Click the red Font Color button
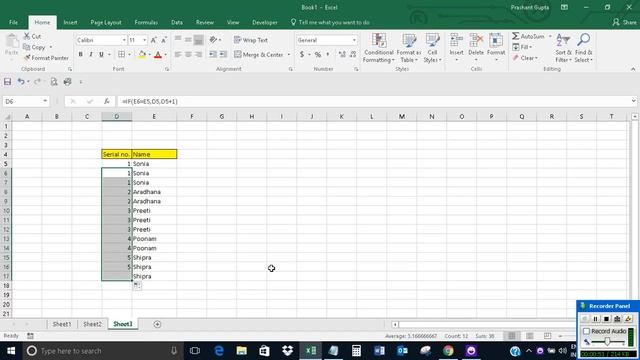 coord(158,54)
